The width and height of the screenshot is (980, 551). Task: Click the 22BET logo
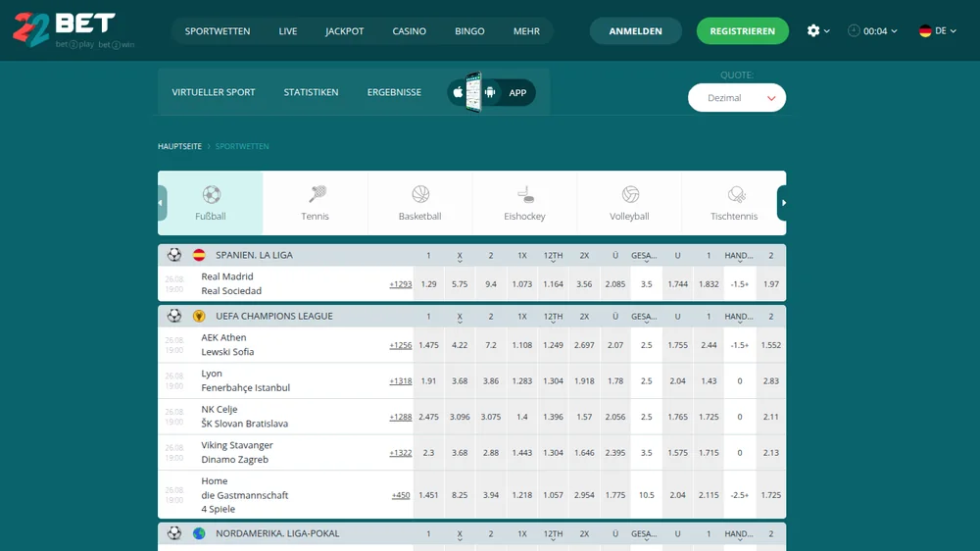pyautogui.click(x=64, y=28)
